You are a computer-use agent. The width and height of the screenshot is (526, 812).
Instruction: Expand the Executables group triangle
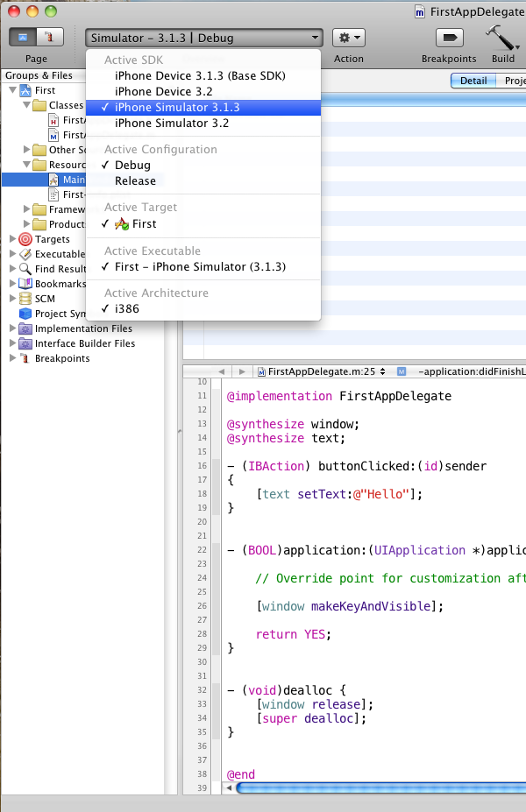(x=12, y=254)
